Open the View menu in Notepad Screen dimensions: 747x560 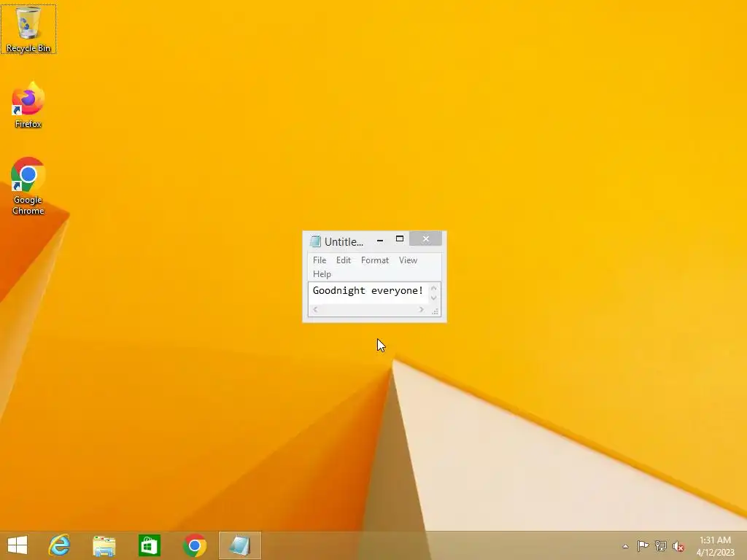pos(408,260)
